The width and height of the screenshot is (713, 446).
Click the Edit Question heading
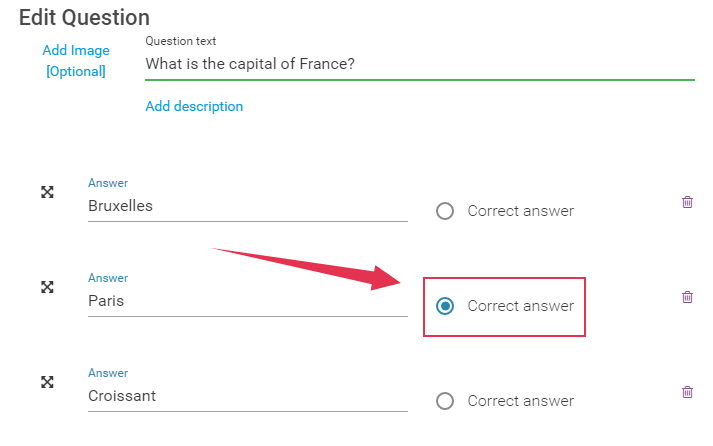[x=84, y=18]
